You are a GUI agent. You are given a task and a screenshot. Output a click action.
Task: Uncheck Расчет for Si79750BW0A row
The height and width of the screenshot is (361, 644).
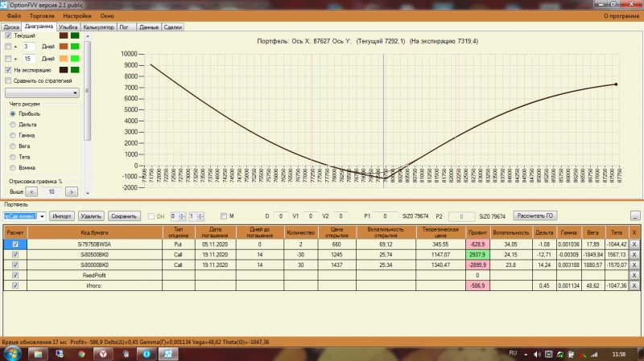click(x=15, y=244)
